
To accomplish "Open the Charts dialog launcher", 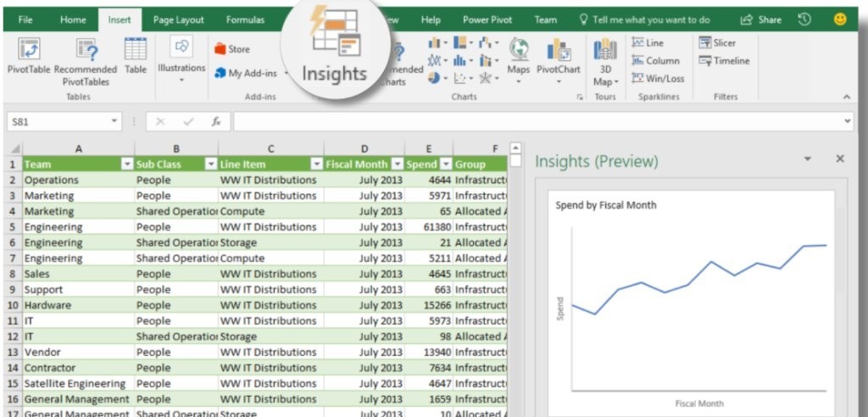I will click(x=580, y=97).
